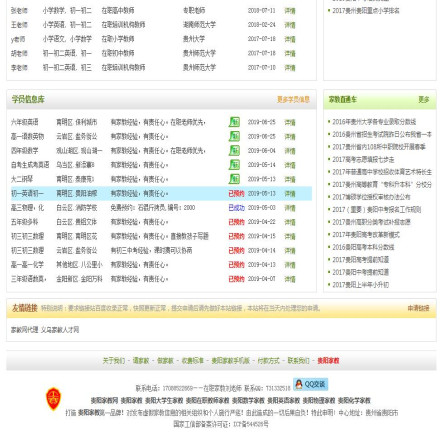Image resolution: width=440 pixels, height=440 pixels.
Task: Click 申请链接 in the 友情链接 bar
Action: pos(418,308)
